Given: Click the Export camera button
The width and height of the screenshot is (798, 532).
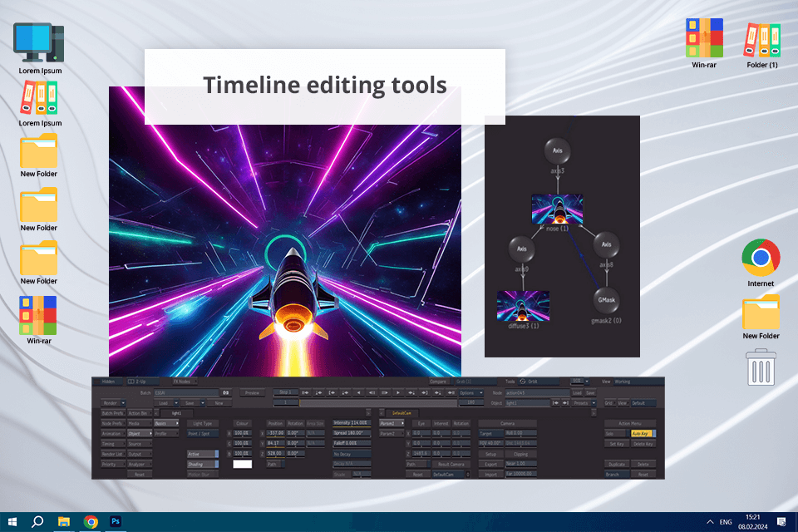Looking at the screenshot, I should coord(490,465).
